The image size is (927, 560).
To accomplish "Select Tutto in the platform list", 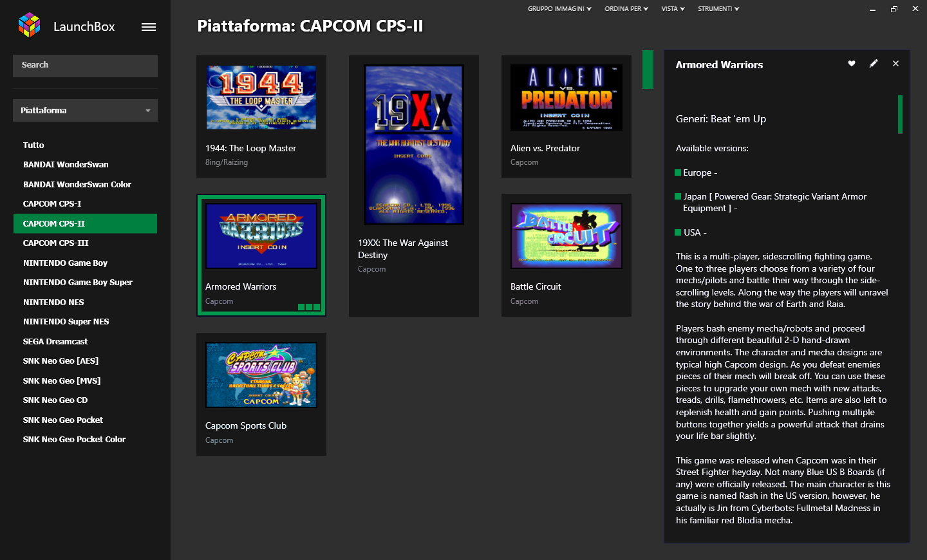I will click(85, 145).
